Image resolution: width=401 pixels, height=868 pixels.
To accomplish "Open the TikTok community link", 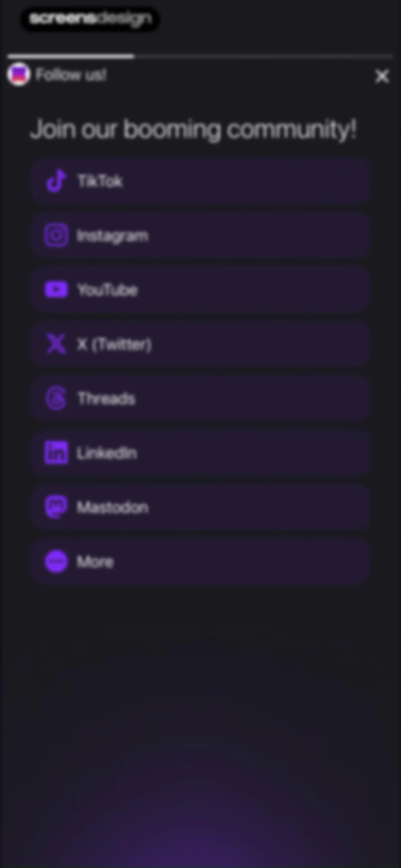I will [x=201, y=181].
